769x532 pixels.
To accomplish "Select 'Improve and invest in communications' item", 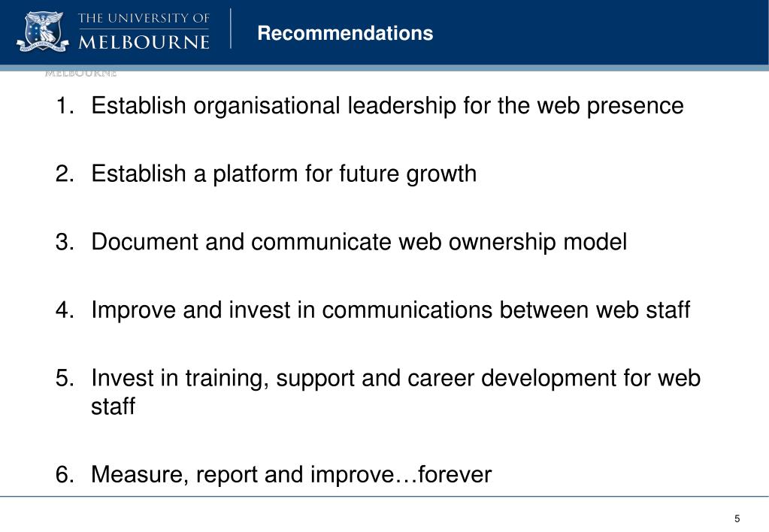I will (x=390, y=310).
